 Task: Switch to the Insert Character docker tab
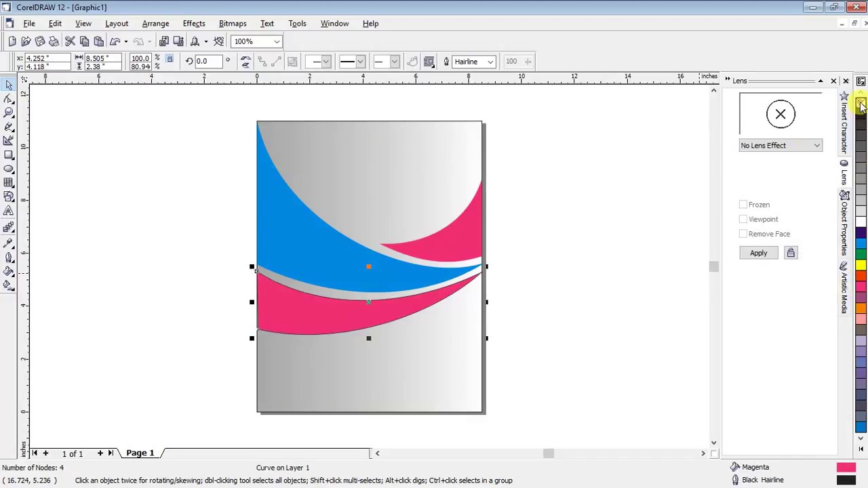click(x=844, y=123)
